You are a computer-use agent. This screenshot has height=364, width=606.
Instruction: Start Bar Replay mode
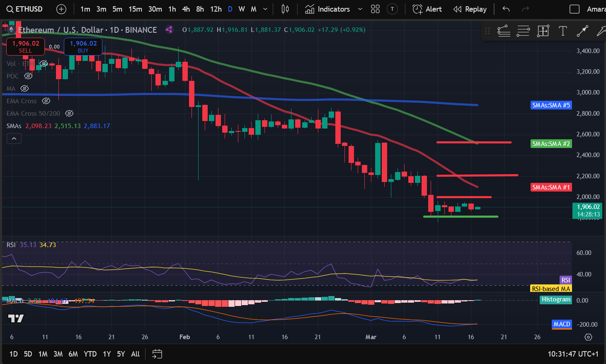(470, 9)
